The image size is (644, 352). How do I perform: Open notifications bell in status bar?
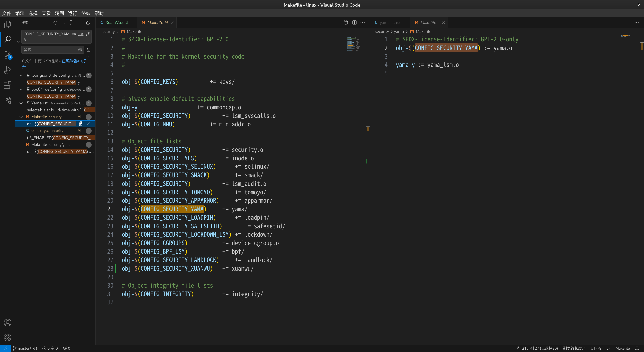coord(637,348)
